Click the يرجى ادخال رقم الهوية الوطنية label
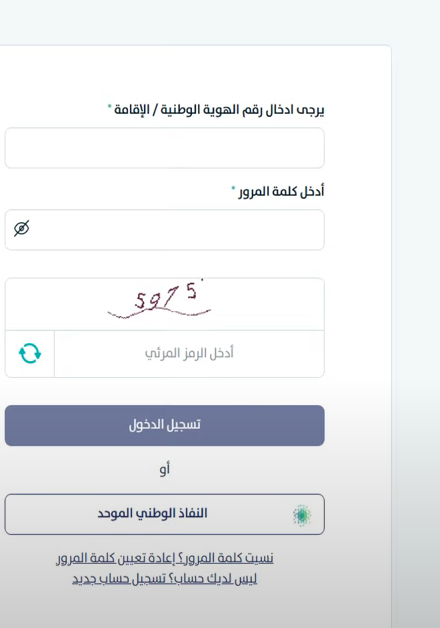Screen dimensions: 440x628 (x=243, y=110)
